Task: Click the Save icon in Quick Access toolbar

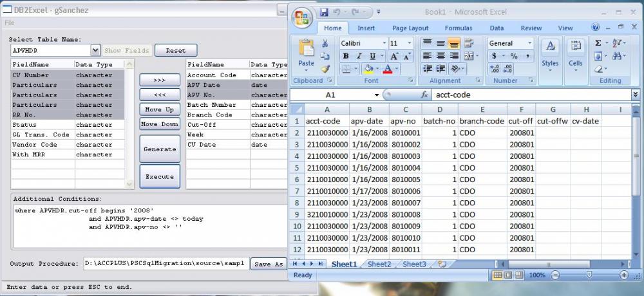Action: [324, 12]
